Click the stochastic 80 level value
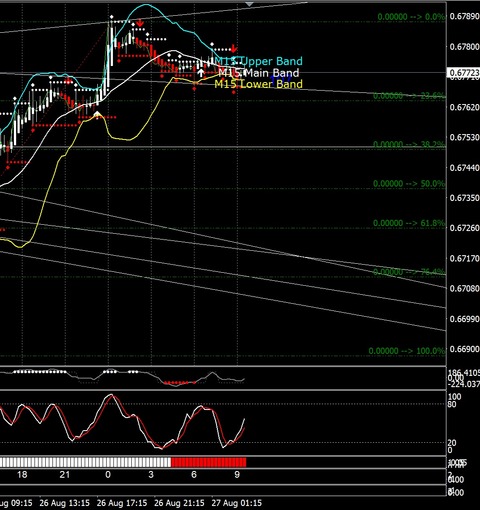The width and height of the screenshot is (480, 510). (x=452, y=405)
